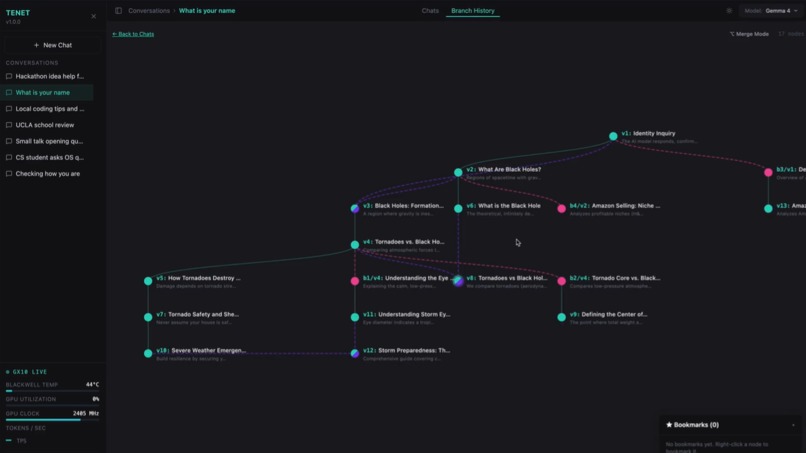Select 'What is your name' conversation

(46, 93)
